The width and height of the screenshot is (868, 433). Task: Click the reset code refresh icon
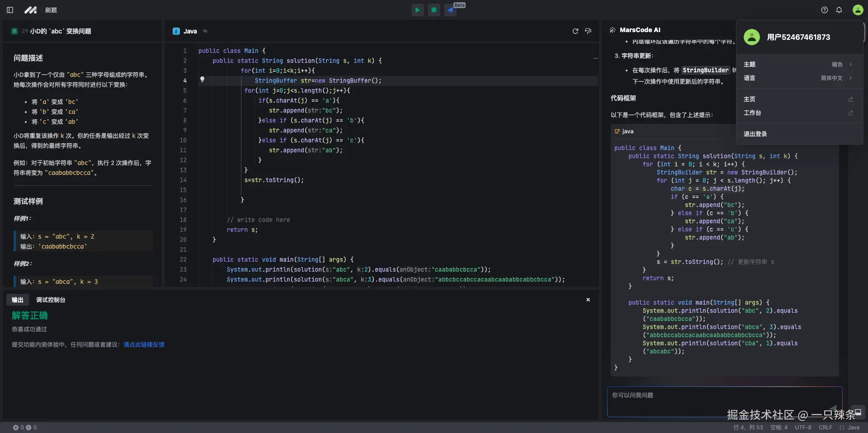tap(576, 31)
